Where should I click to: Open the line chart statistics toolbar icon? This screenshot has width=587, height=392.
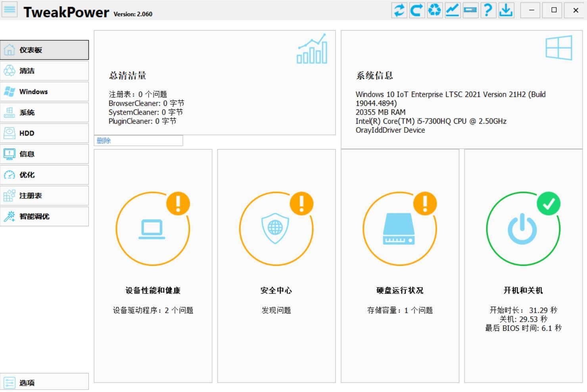453,10
